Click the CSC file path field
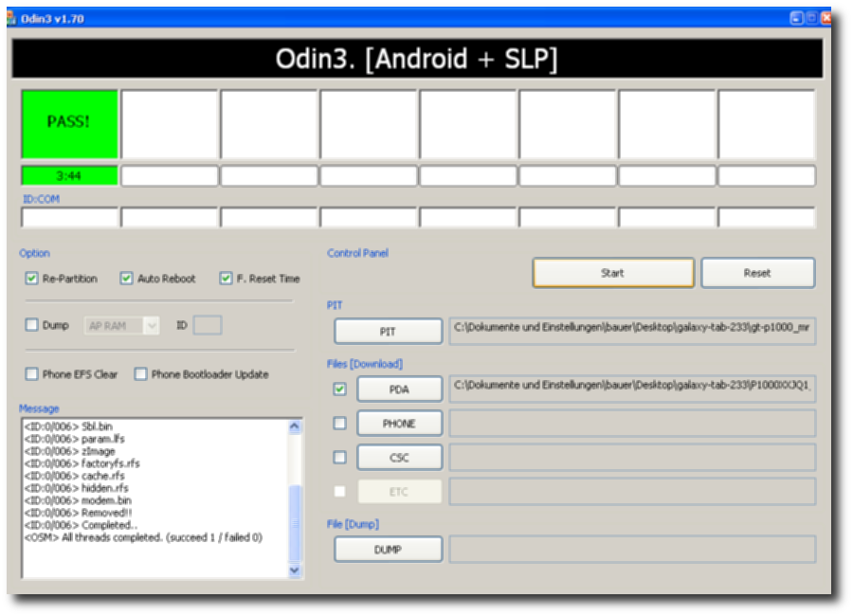The height and width of the screenshot is (616, 853). (632, 457)
